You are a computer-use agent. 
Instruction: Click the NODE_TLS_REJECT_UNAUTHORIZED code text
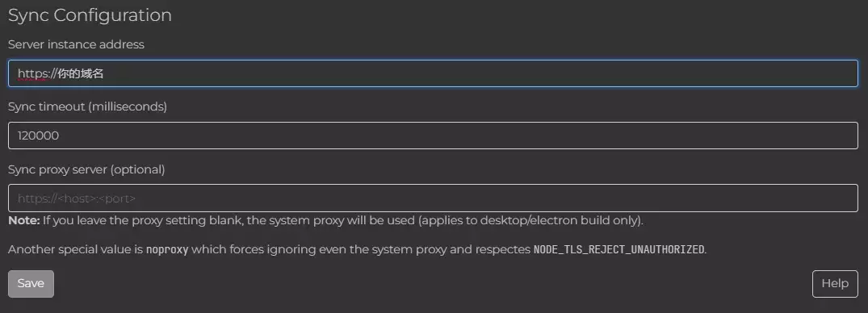click(619, 249)
